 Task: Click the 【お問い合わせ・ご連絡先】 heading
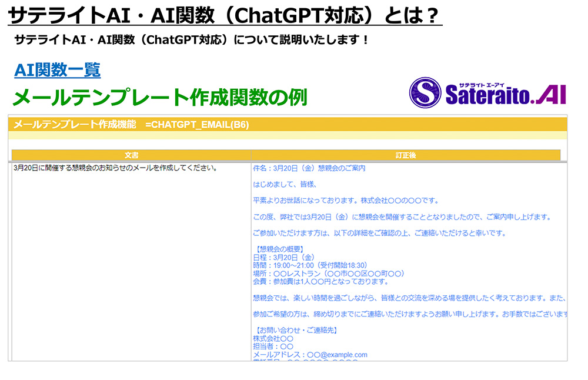[x=296, y=330]
